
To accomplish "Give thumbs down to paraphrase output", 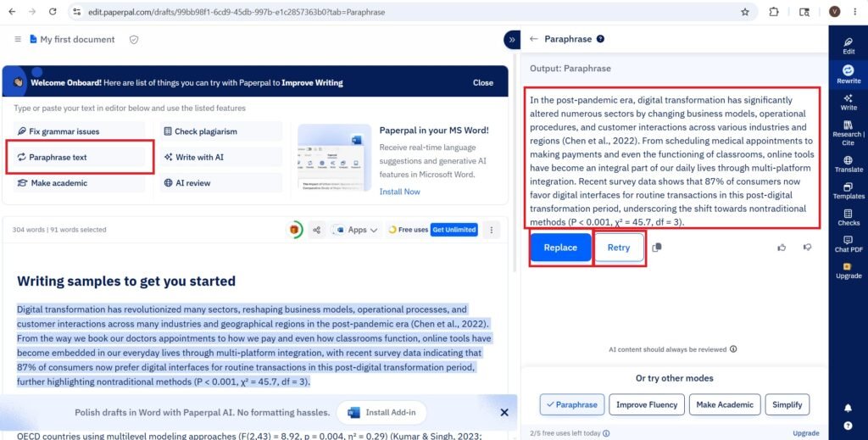I will pos(807,248).
